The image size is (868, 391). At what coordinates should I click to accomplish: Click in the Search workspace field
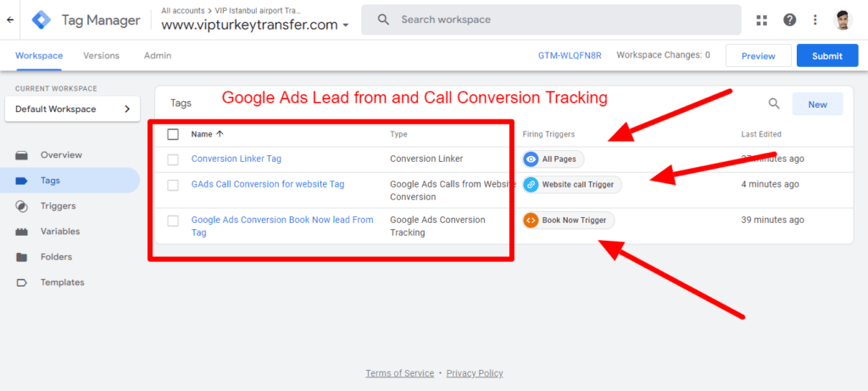pyautogui.click(x=551, y=20)
